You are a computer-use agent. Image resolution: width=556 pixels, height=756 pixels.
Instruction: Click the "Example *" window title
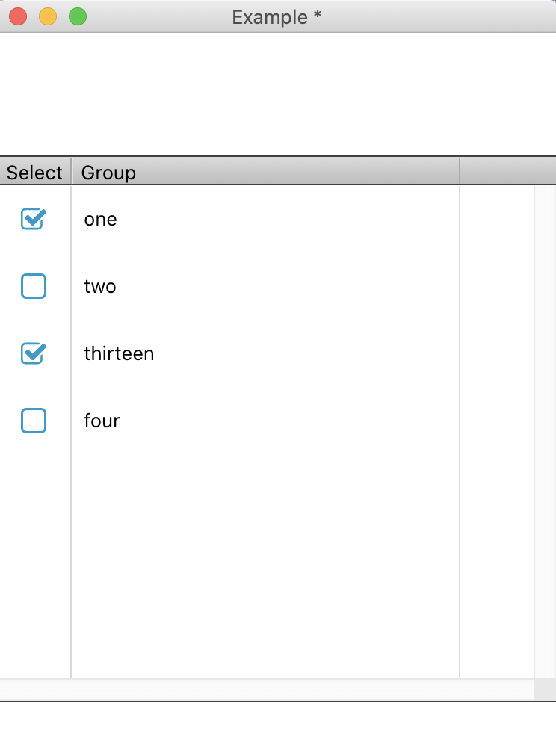[277, 17]
